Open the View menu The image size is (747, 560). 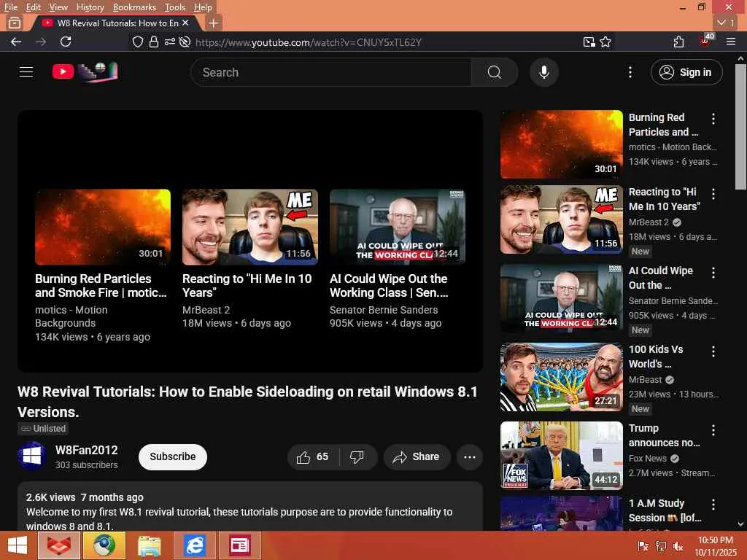(x=58, y=7)
